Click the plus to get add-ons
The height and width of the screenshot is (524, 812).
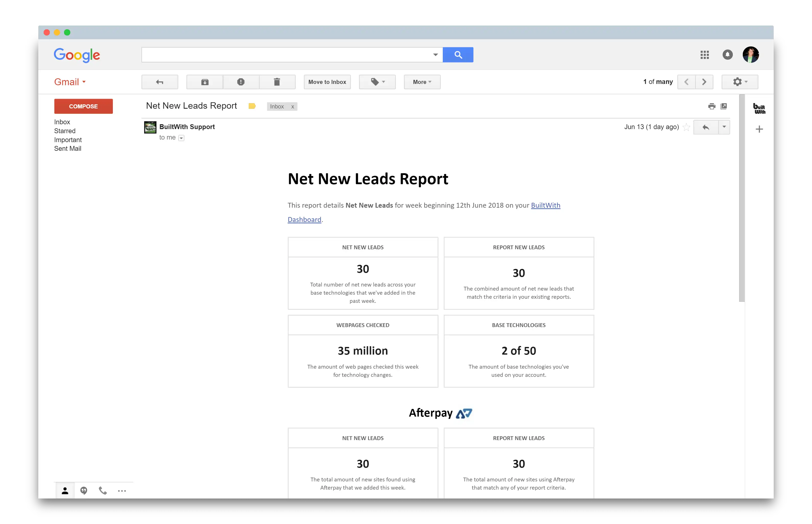point(759,129)
